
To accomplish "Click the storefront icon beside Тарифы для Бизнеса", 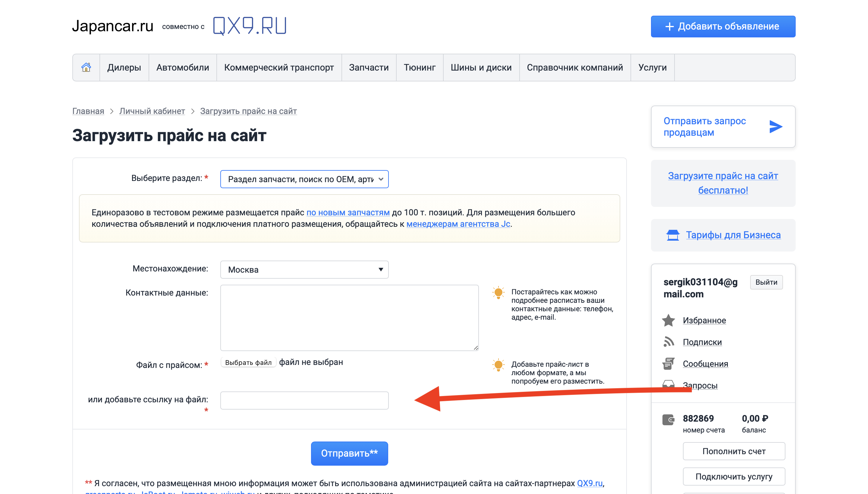I will click(x=673, y=234).
